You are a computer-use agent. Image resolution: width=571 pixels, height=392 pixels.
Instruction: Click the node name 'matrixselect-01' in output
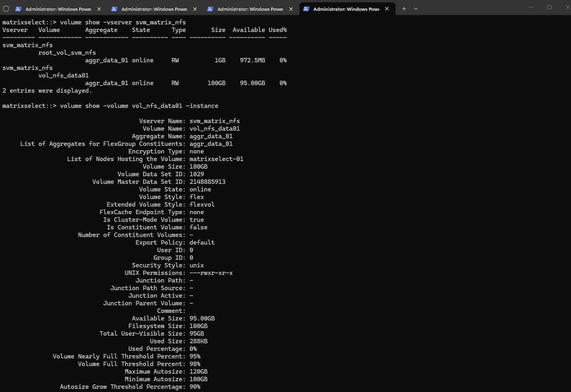tap(216, 159)
